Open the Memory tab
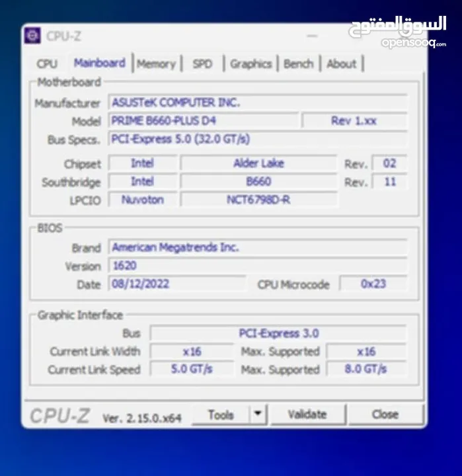 tap(157, 63)
